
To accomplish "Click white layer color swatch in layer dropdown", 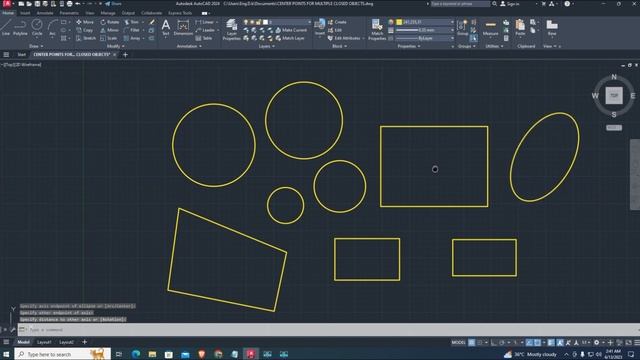I will [265, 22].
